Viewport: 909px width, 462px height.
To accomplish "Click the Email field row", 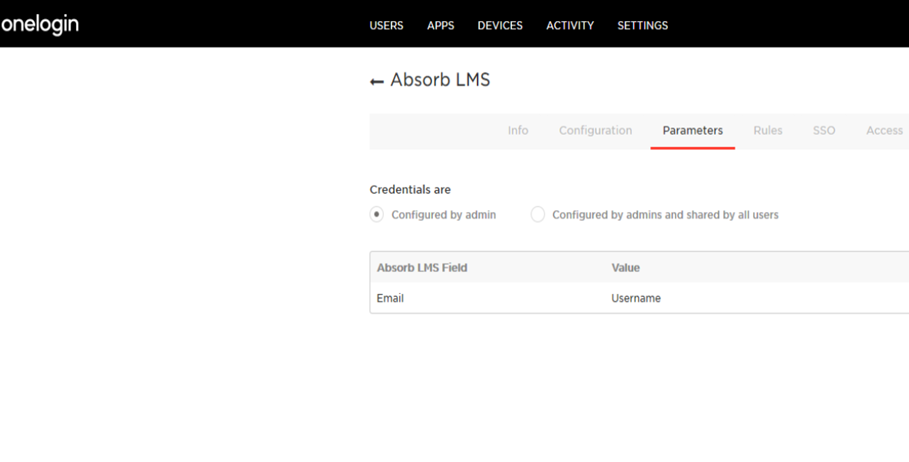I will click(x=639, y=298).
